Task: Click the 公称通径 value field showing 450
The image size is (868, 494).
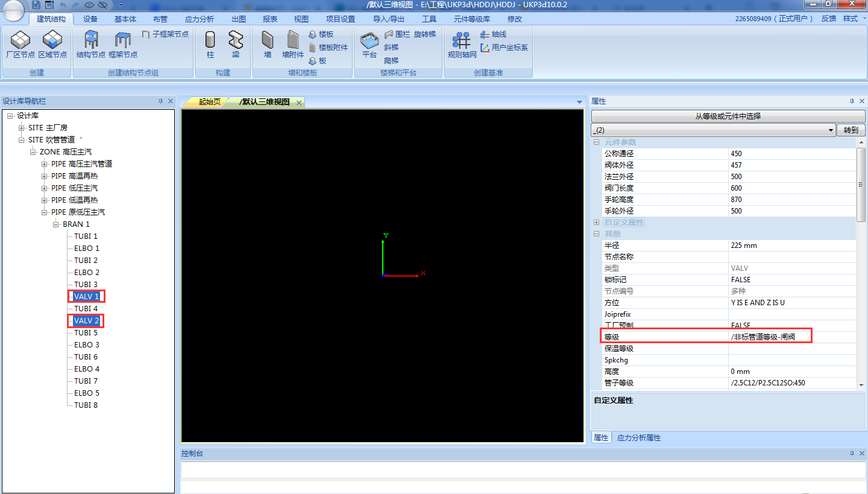Action: click(790, 154)
